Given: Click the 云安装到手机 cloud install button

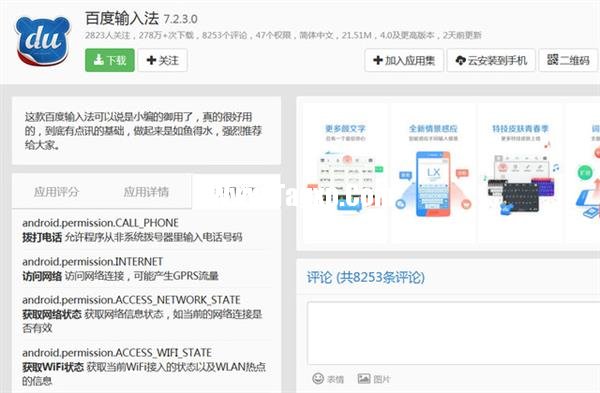Looking at the screenshot, I should [491, 60].
